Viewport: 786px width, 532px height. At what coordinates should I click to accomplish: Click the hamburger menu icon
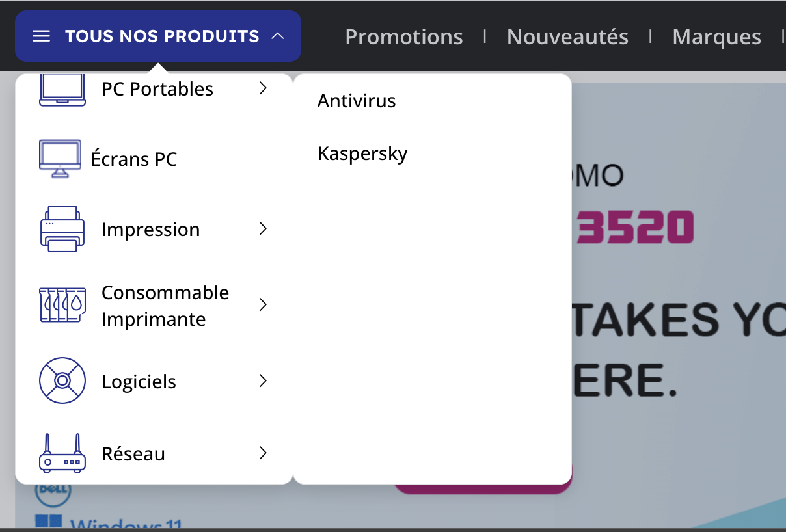(x=42, y=36)
